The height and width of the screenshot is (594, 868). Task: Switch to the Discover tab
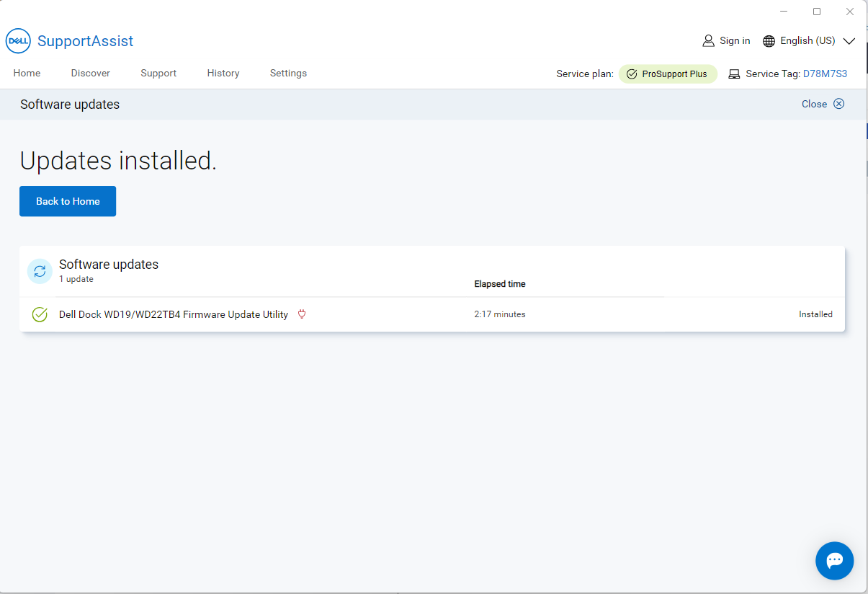coord(91,73)
